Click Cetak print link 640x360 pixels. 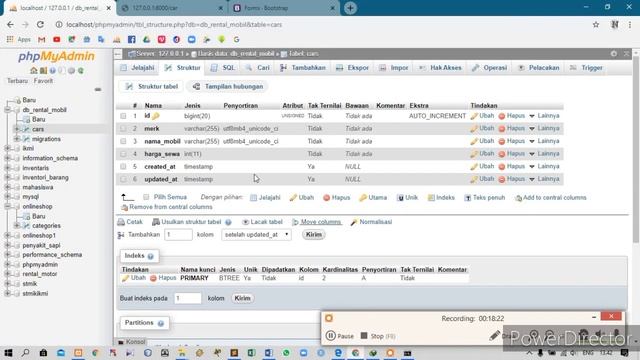pyautogui.click(x=130, y=222)
